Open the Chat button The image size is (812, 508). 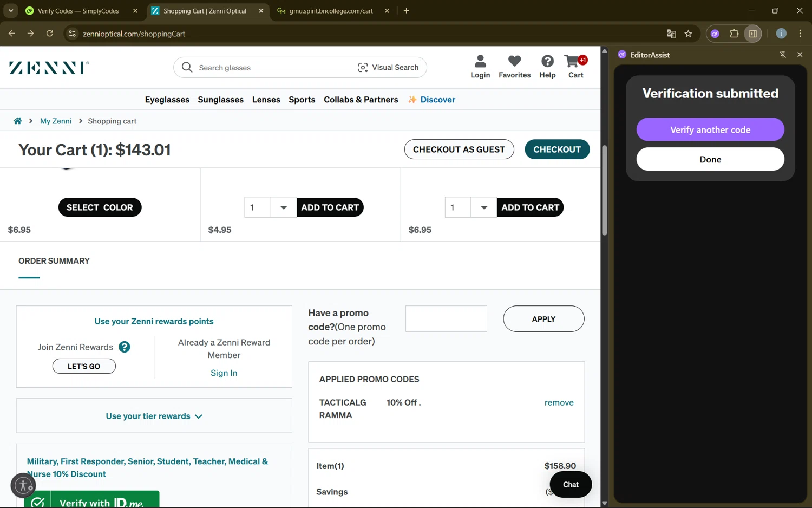pyautogui.click(x=571, y=485)
